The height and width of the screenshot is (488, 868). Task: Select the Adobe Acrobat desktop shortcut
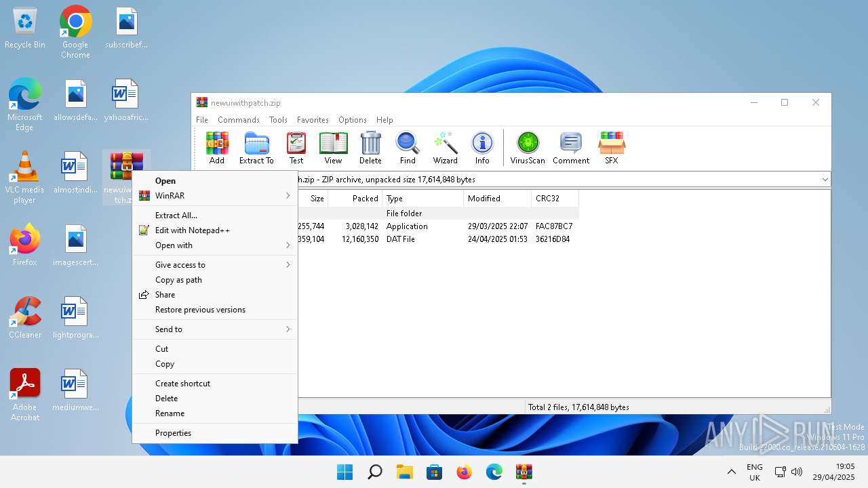pos(25,394)
